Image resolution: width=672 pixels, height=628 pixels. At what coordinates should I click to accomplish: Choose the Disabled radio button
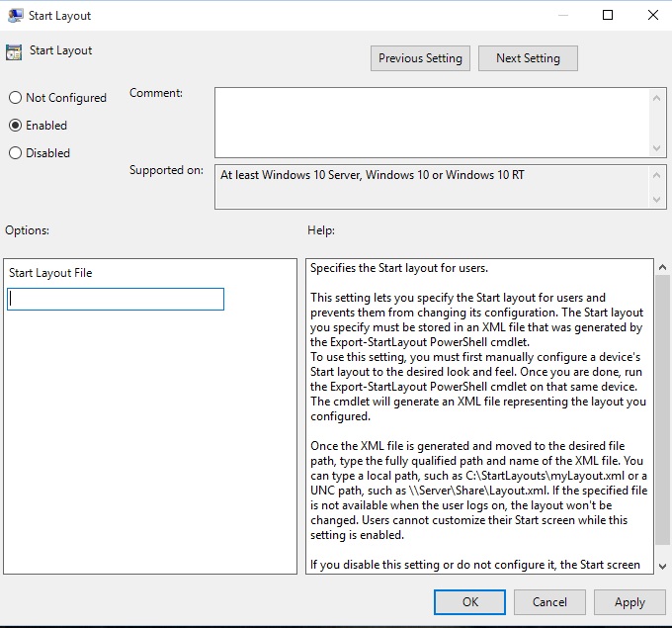click(15, 153)
